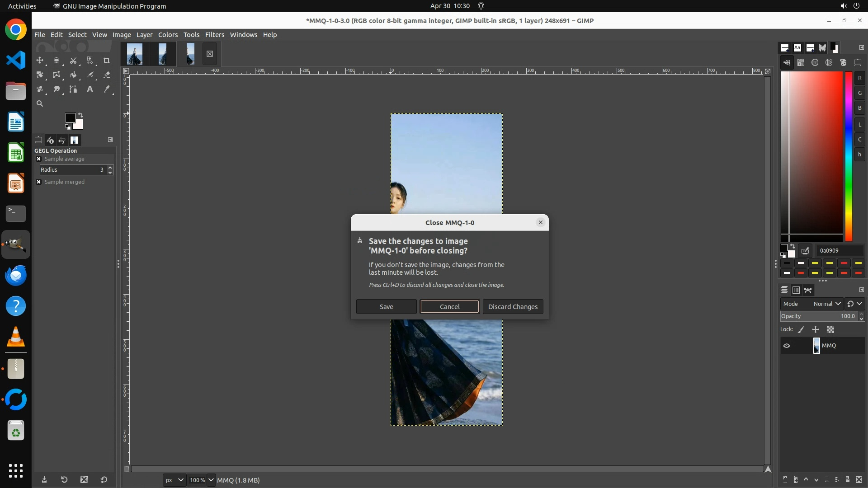Open the layer Mode dropdown
Viewport: 868px width, 488px height.
(826, 304)
